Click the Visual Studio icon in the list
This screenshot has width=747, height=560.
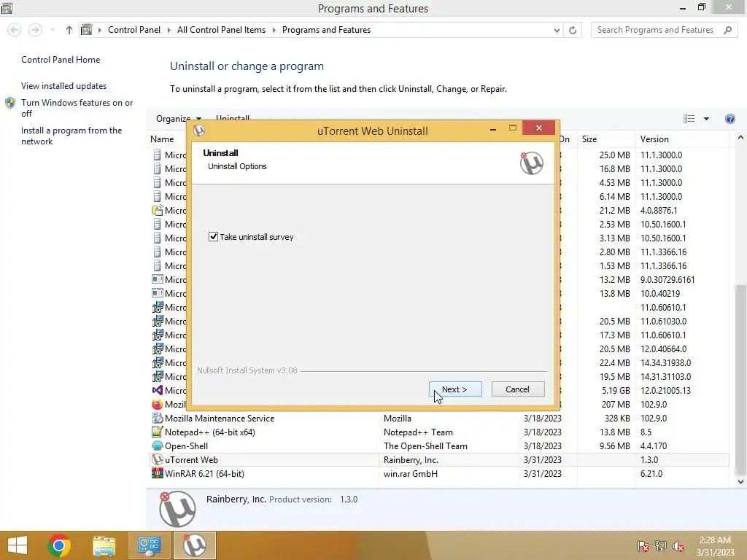[158, 391]
